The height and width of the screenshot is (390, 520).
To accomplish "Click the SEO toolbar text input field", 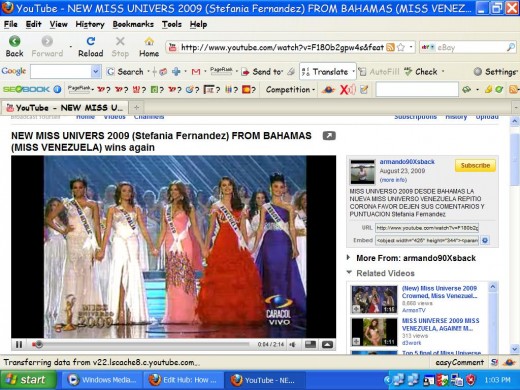I will 417,89.
